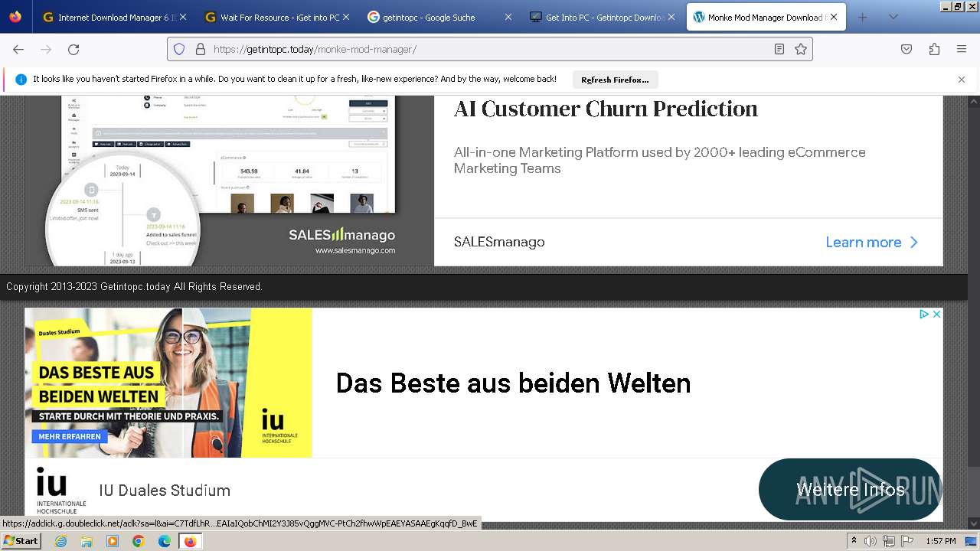Click the Refresh Firefox button
This screenshot has width=980, height=551.
tap(615, 80)
